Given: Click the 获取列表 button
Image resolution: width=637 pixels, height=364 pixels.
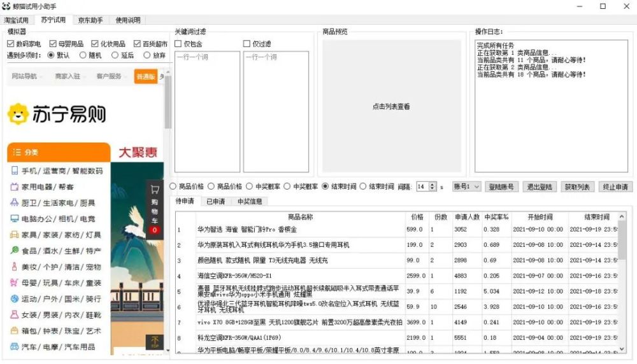Looking at the screenshot, I should pyautogui.click(x=577, y=186).
